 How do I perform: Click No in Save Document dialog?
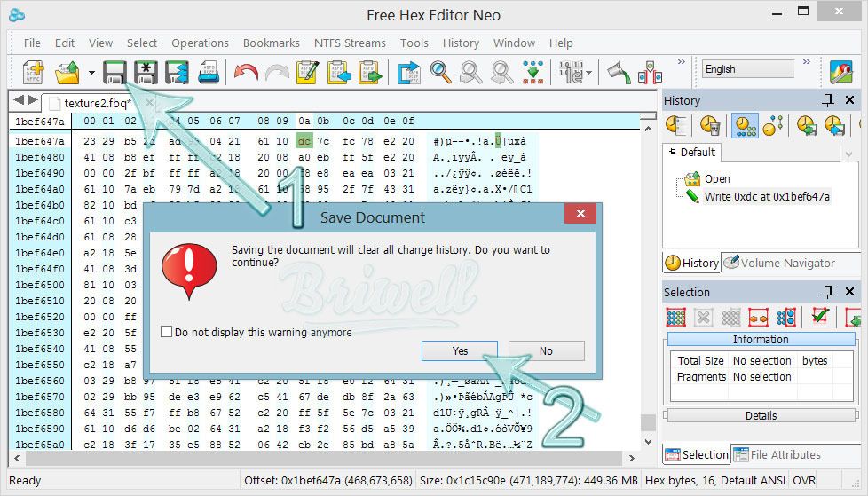(x=546, y=351)
